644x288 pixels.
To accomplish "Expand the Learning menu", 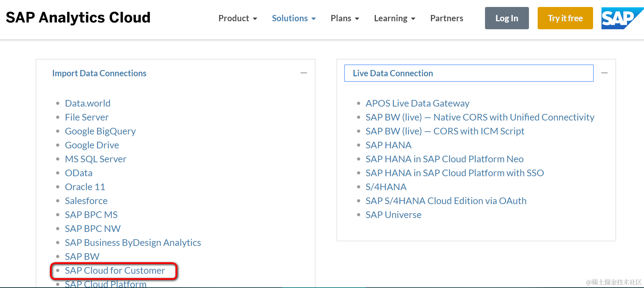I will (x=394, y=18).
